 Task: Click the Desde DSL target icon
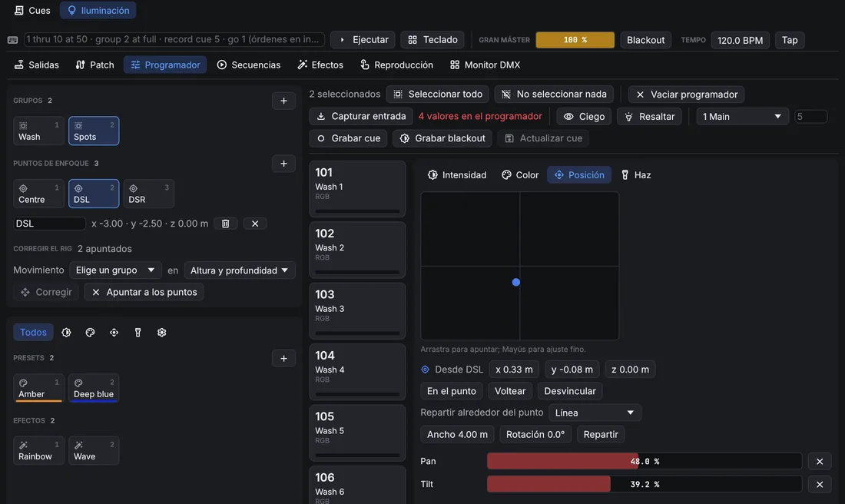coord(426,370)
